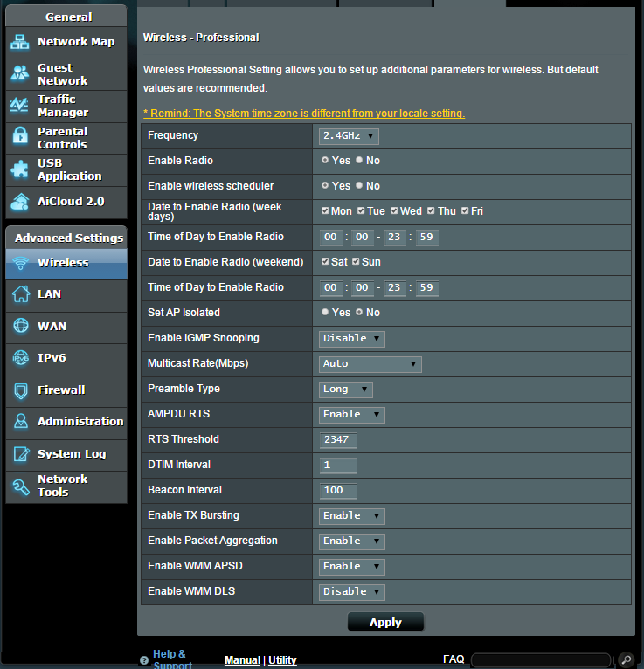Image resolution: width=644 pixels, height=669 pixels.
Task: Click the Beacon Interval input field
Action: (337, 491)
